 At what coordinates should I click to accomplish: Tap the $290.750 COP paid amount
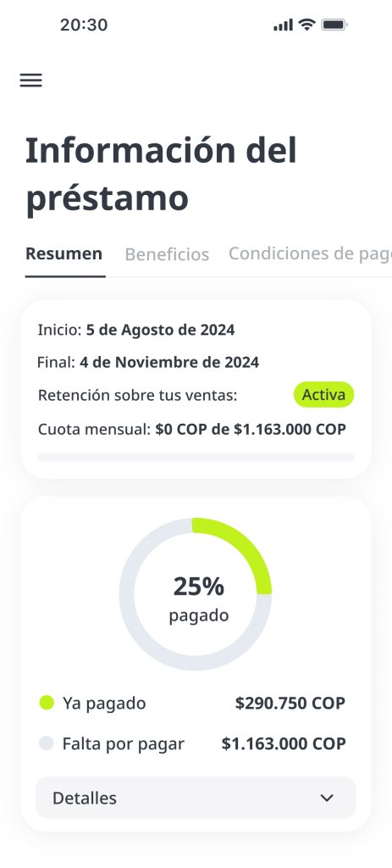[x=290, y=703]
